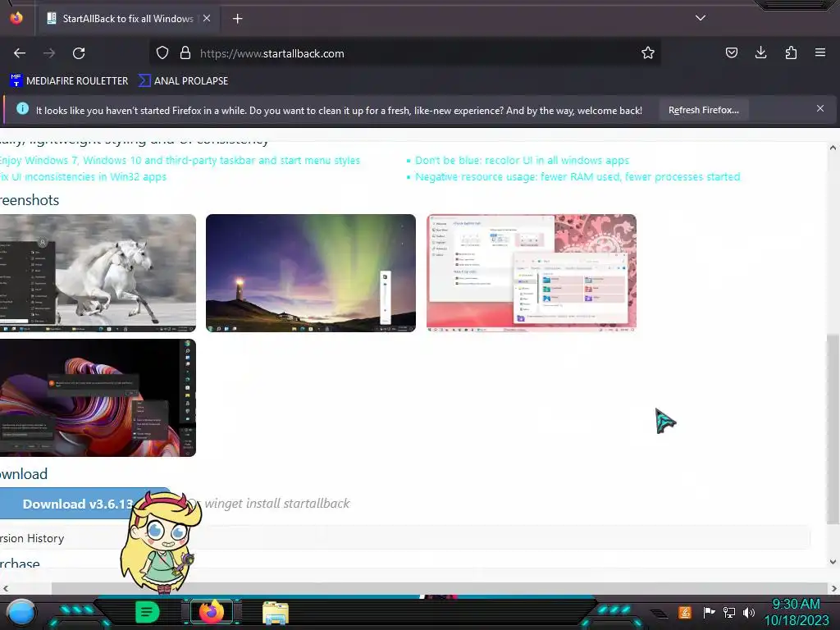Open the Extensions menu
Screen dimensions: 840x630
791,52
